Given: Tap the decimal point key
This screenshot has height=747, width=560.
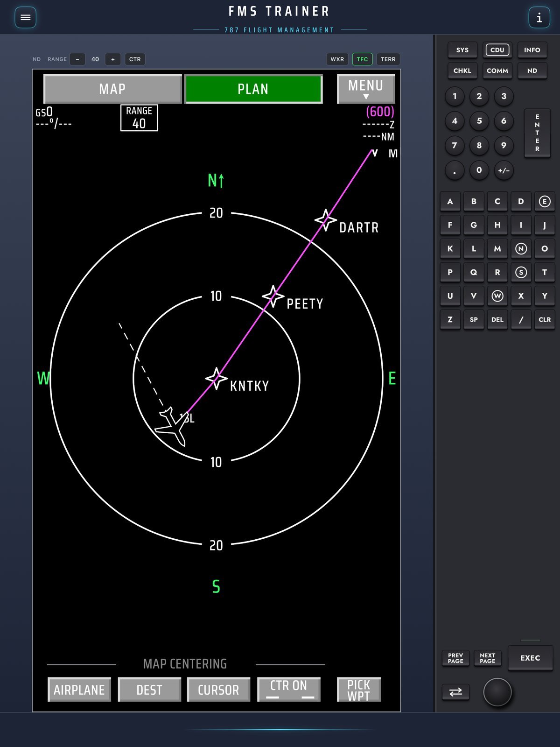Looking at the screenshot, I should (455, 170).
